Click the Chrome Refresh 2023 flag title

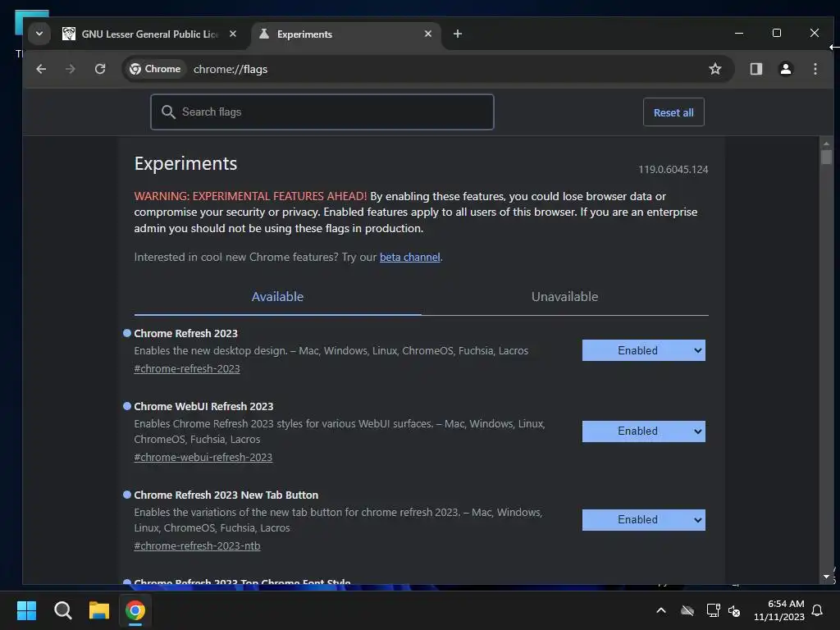(186, 333)
